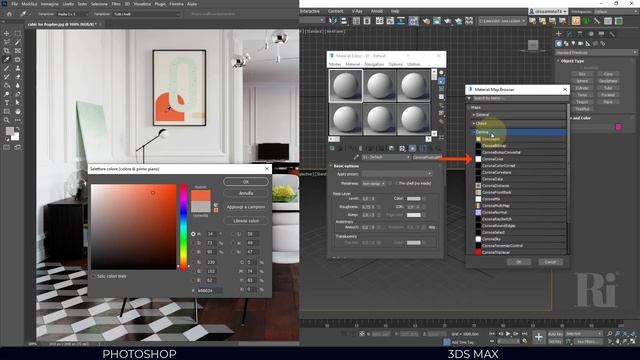Click the Play animation button in 3ds Max

click(508, 334)
